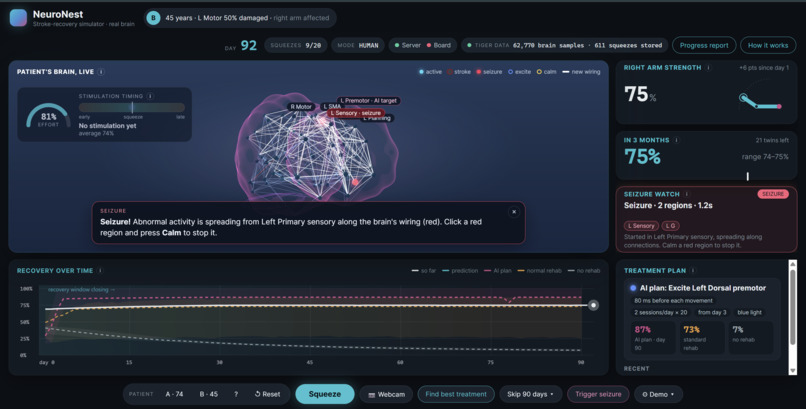Click the NeuroNest gradient logo icon
Image resolution: width=806 pixels, height=409 pixels.
[18, 17]
